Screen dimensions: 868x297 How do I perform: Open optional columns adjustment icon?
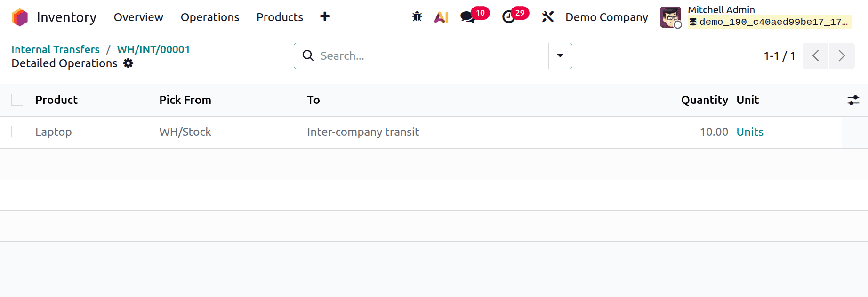point(853,100)
